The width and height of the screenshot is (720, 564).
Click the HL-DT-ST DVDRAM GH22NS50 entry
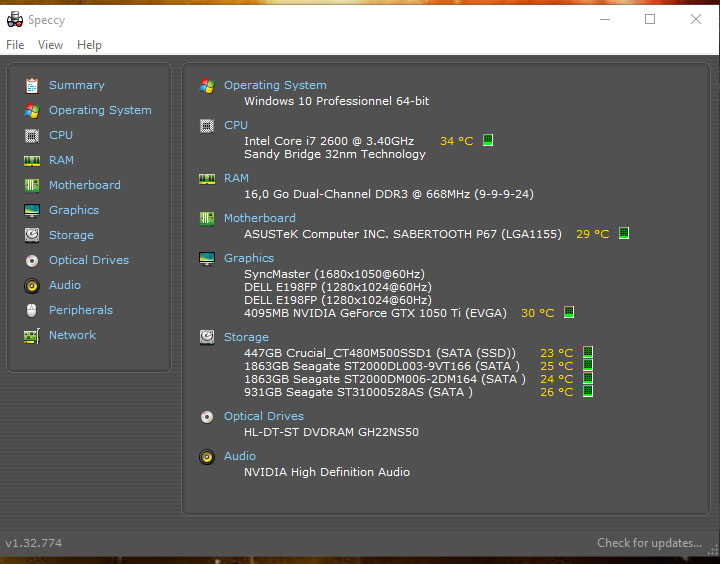pos(331,432)
